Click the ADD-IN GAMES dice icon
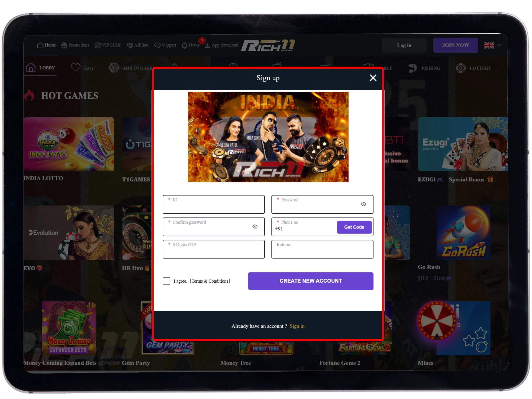The height and width of the screenshot is (399, 532). point(114,68)
